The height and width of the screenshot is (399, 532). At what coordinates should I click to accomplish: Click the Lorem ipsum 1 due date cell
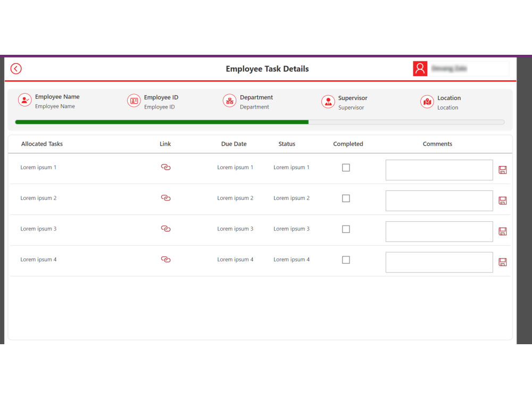pyautogui.click(x=235, y=167)
